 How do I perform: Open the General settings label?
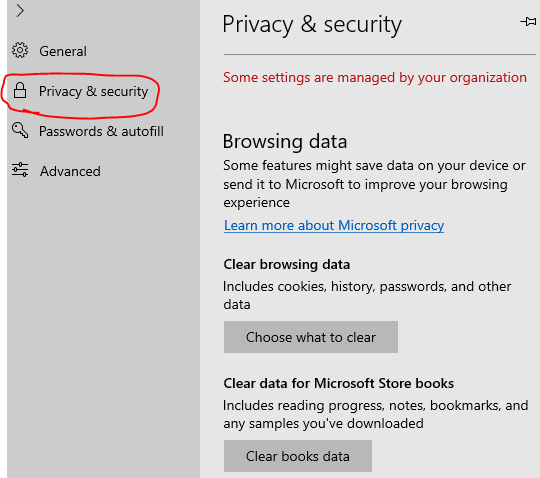point(63,51)
